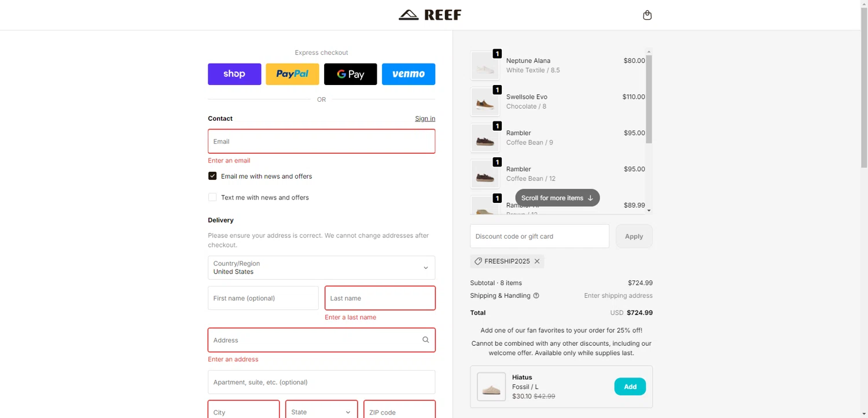Click the address search magnifier icon
Screen dimensions: 868x418
425,340
